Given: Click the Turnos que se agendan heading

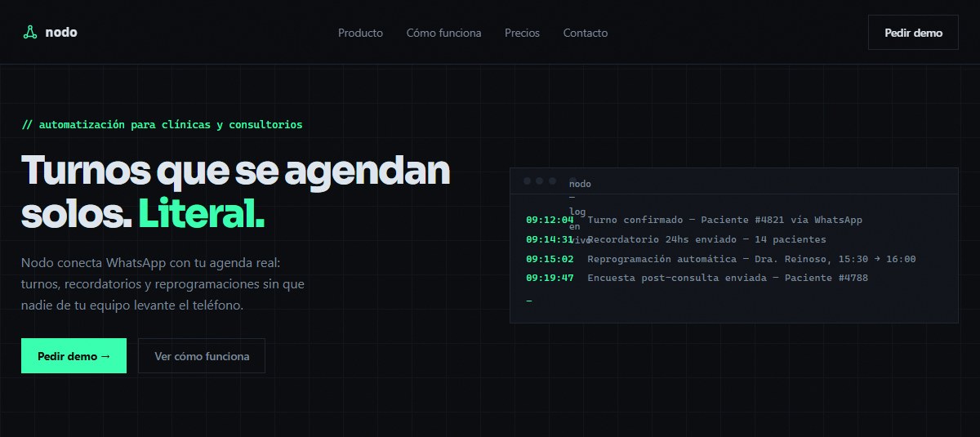Looking at the screenshot, I should (236, 192).
